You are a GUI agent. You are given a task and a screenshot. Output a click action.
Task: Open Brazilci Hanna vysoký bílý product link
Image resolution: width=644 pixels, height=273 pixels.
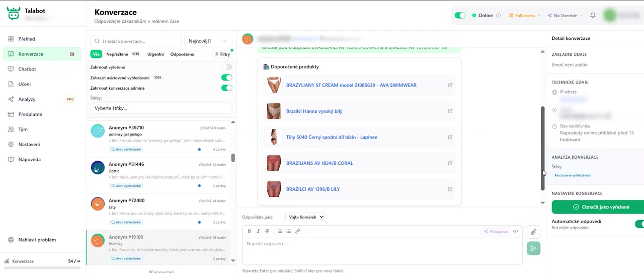tap(314, 111)
